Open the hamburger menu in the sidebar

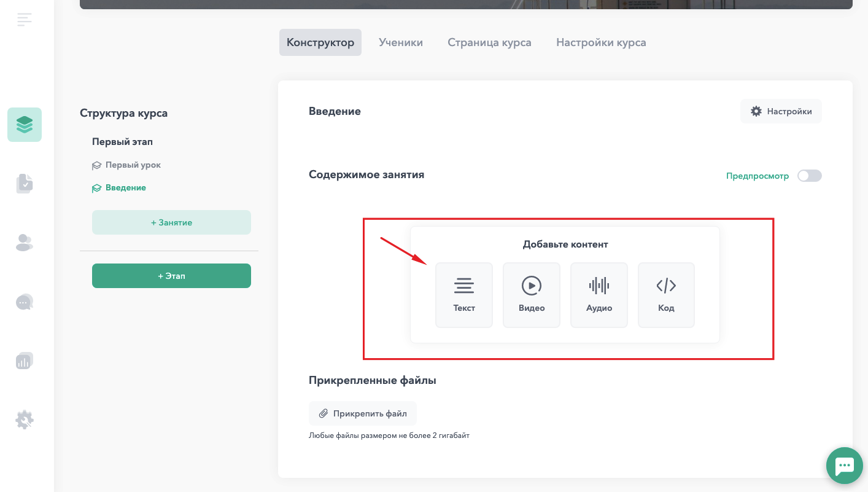pyautogui.click(x=25, y=20)
